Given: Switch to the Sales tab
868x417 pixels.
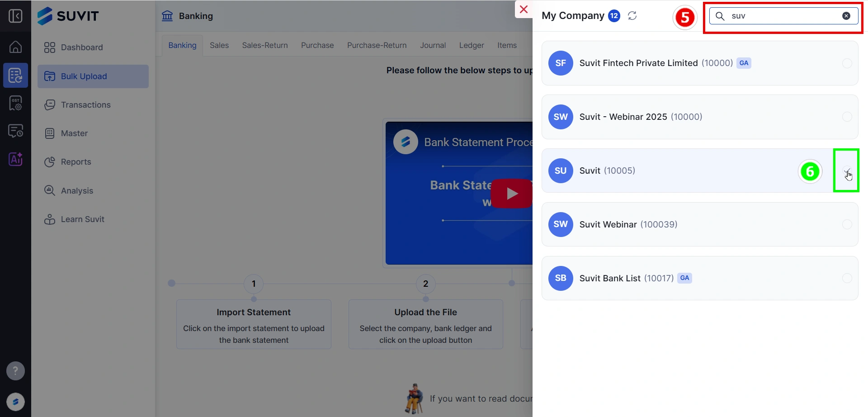Looking at the screenshot, I should pyautogui.click(x=219, y=45).
